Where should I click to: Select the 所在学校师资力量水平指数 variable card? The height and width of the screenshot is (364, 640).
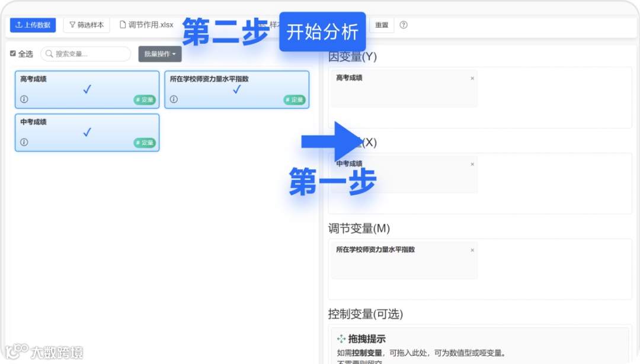pyautogui.click(x=236, y=90)
